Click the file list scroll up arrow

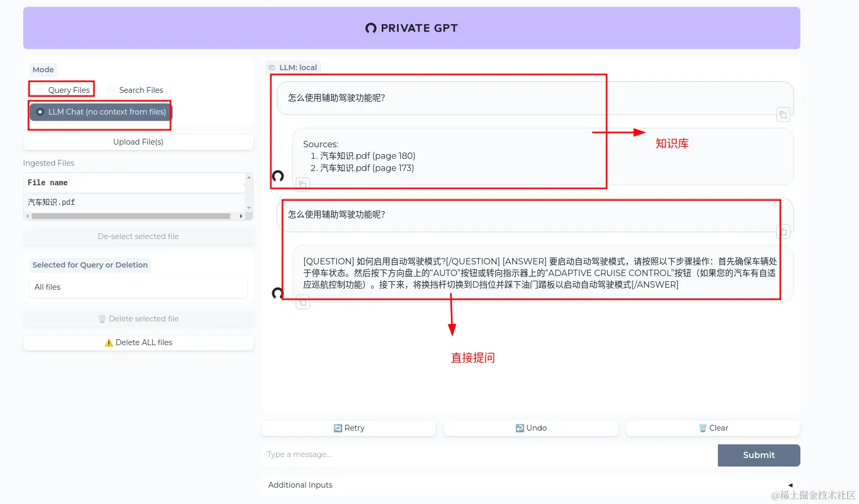click(249, 177)
